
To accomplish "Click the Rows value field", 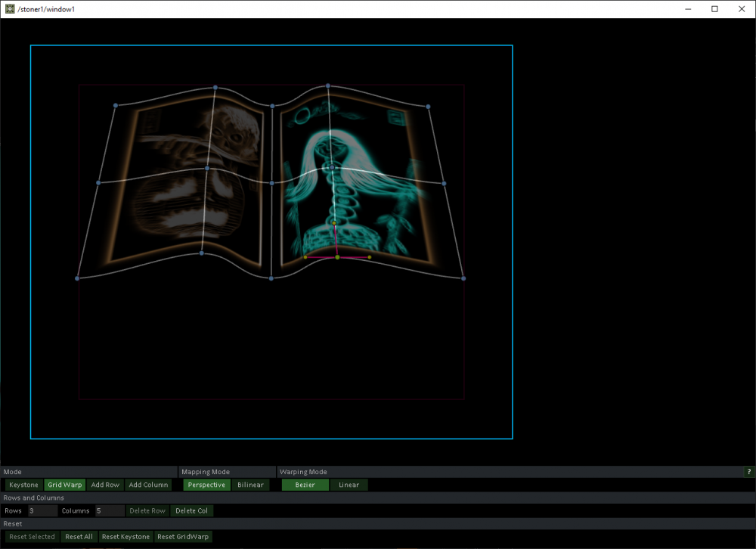I will (42, 510).
